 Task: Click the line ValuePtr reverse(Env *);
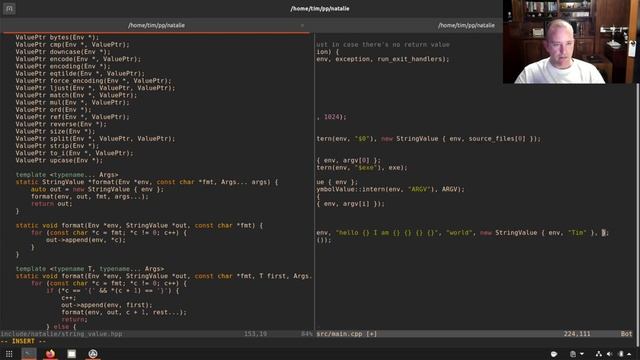[x=61, y=124]
